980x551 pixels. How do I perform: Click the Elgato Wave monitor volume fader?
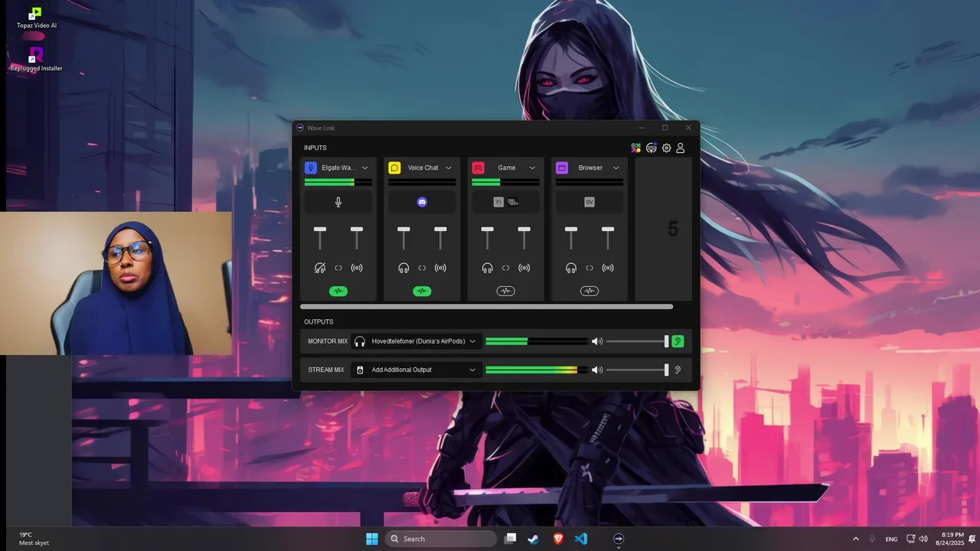[x=320, y=230]
